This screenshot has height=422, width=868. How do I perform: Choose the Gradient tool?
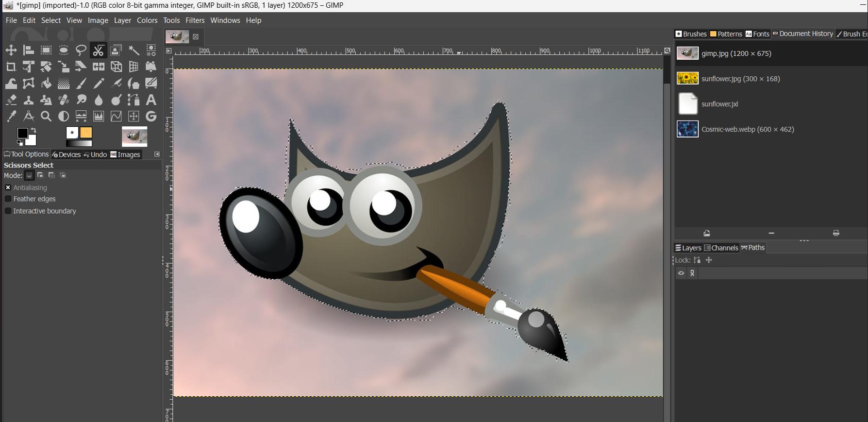(64, 83)
